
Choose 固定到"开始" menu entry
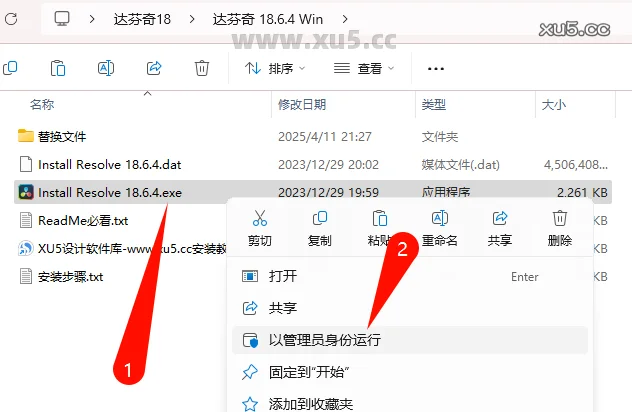410,372
